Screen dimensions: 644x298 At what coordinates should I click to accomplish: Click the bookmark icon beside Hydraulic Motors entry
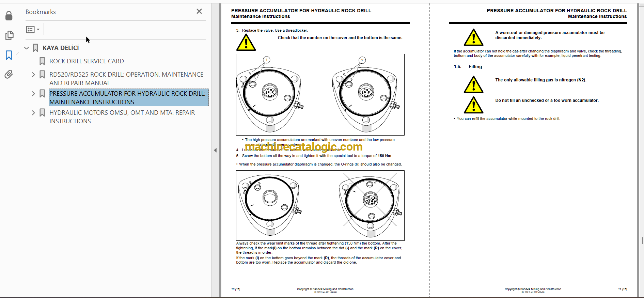click(x=42, y=113)
